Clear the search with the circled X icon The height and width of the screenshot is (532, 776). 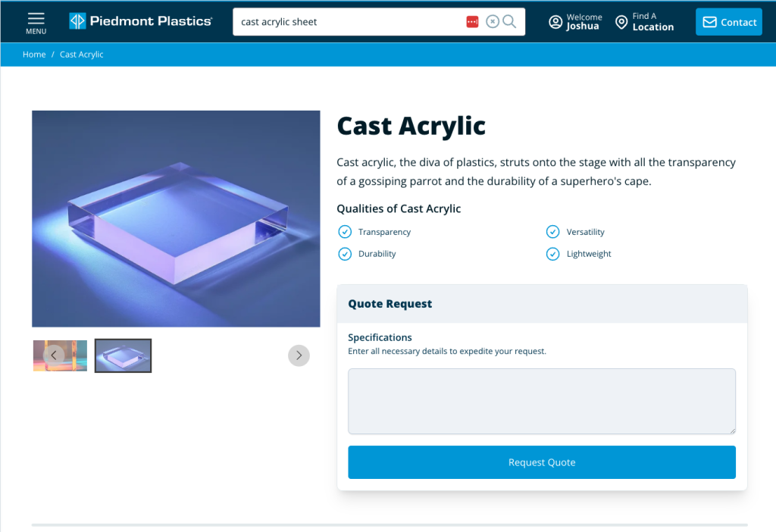[491, 21]
